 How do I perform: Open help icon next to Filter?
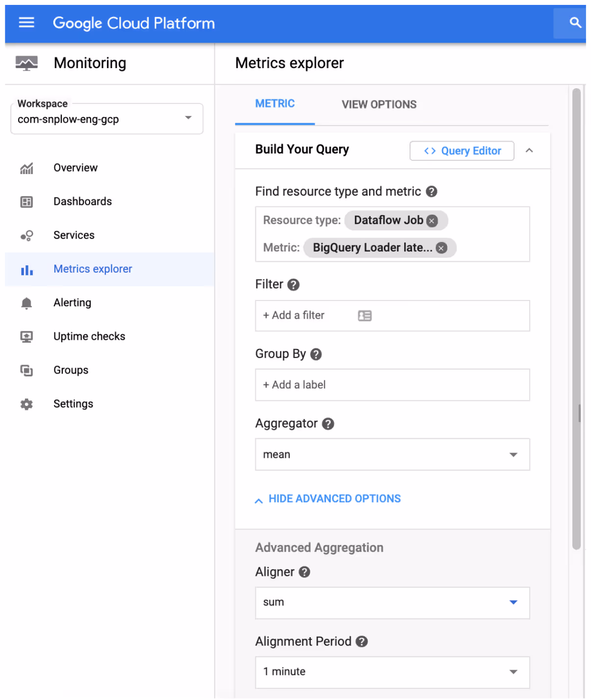[x=293, y=284]
